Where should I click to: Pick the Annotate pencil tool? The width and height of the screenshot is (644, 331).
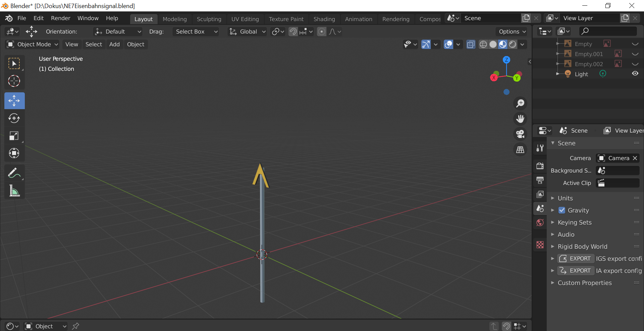point(14,173)
